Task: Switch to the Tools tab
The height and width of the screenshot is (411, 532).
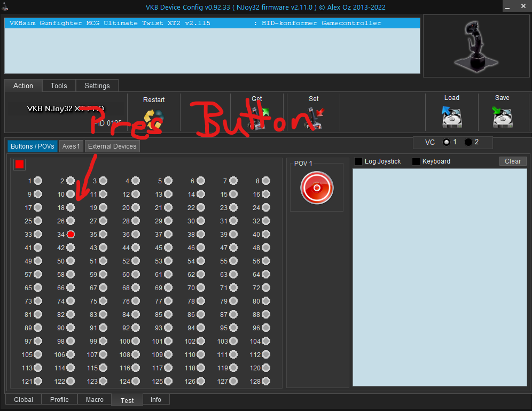Action: tap(59, 86)
